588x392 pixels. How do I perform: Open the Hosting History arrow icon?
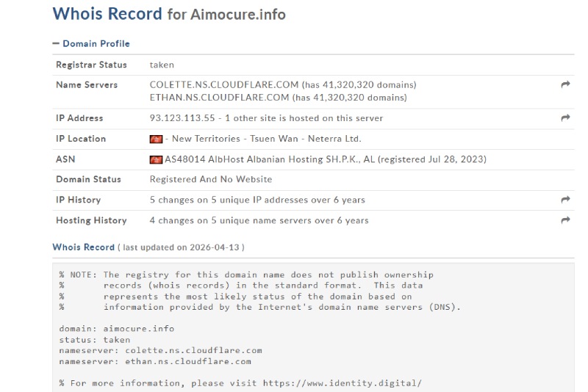coord(565,220)
